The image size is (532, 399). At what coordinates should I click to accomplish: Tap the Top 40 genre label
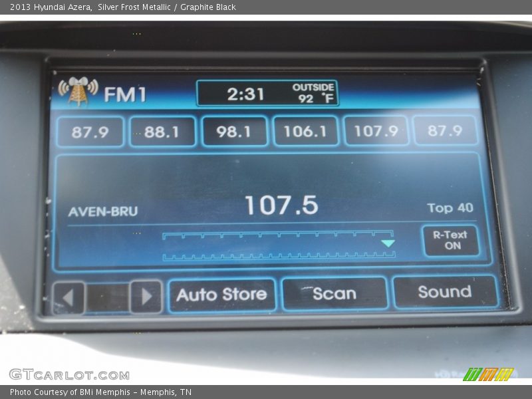(450, 207)
